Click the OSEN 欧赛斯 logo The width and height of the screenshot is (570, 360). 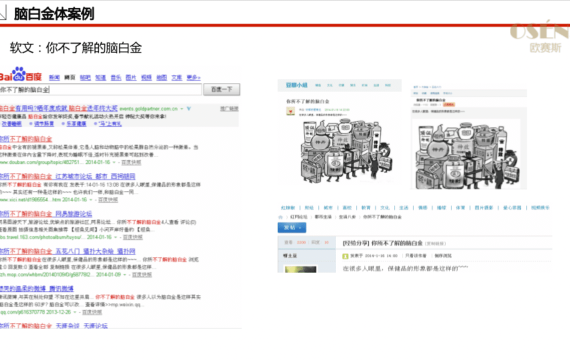point(540,37)
